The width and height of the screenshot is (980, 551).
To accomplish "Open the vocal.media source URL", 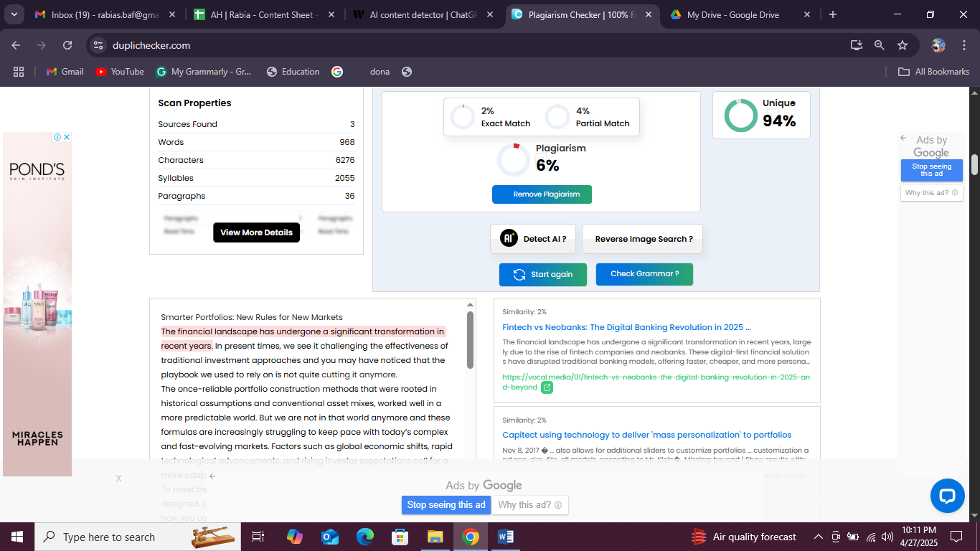I will (x=656, y=382).
